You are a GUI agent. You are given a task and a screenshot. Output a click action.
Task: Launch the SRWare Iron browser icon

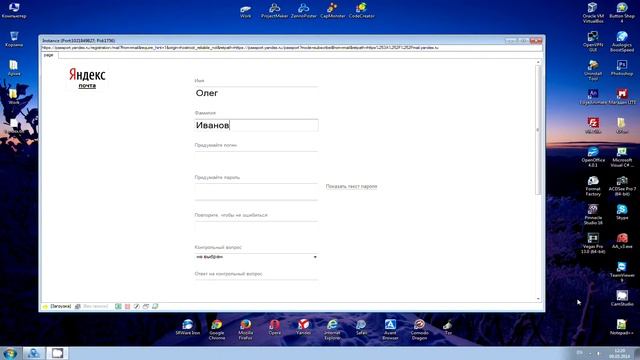188,327
